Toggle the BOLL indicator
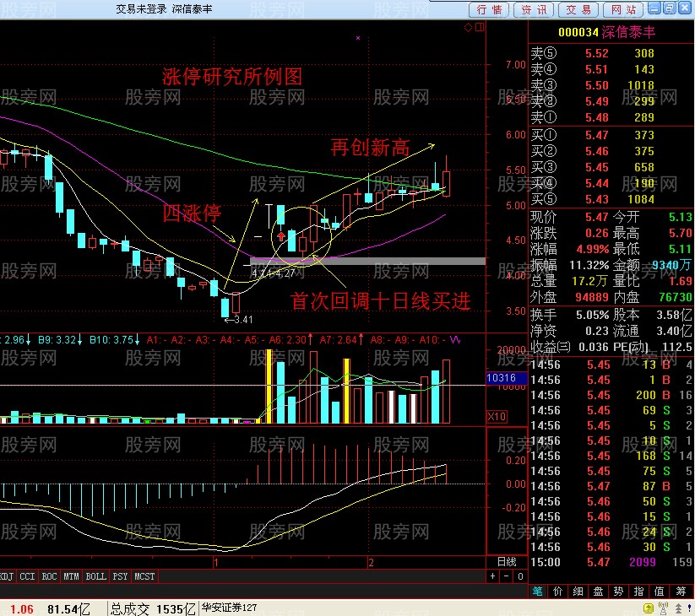695x616 pixels. pos(95,576)
